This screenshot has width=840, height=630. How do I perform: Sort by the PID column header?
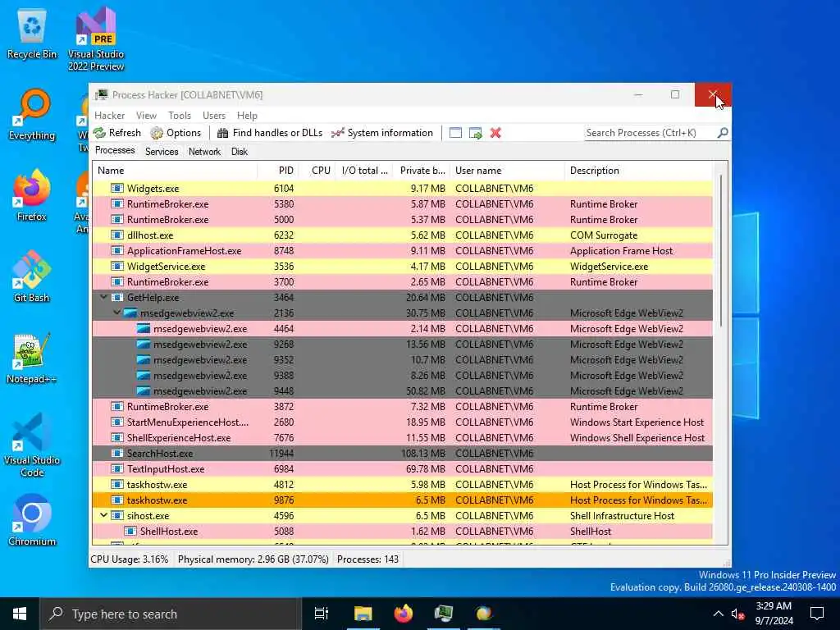pyautogui.click(x=276, y=171)
